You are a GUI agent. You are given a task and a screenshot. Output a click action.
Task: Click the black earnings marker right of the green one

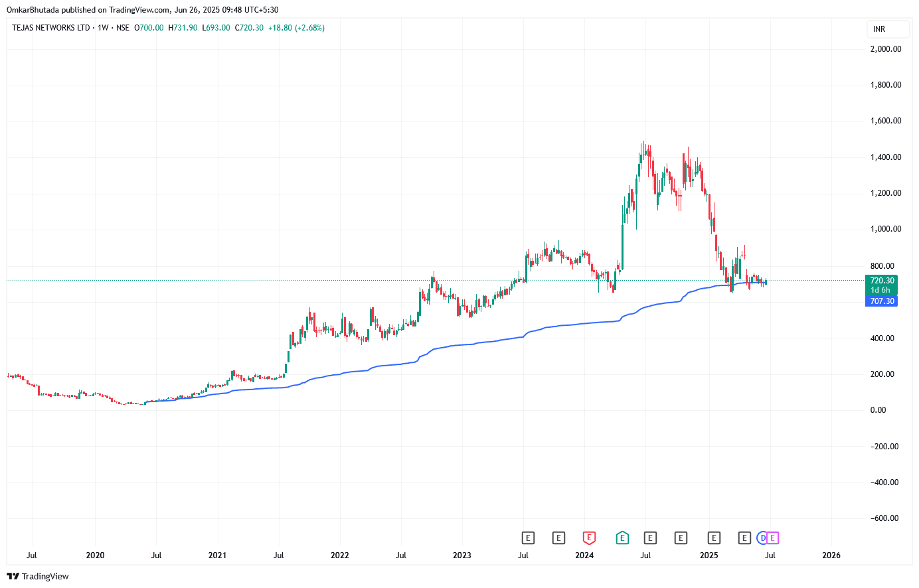click(650, 538)
